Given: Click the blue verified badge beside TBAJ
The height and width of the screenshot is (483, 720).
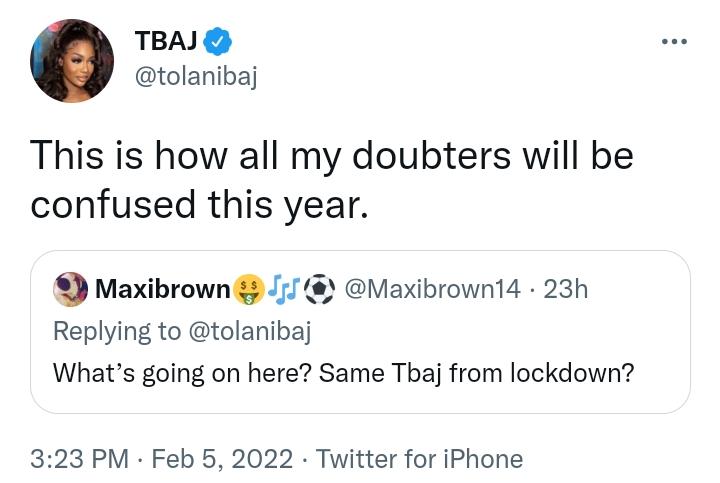Looking at the screenshot, I should pyautogui.click(x=219, y=42).
